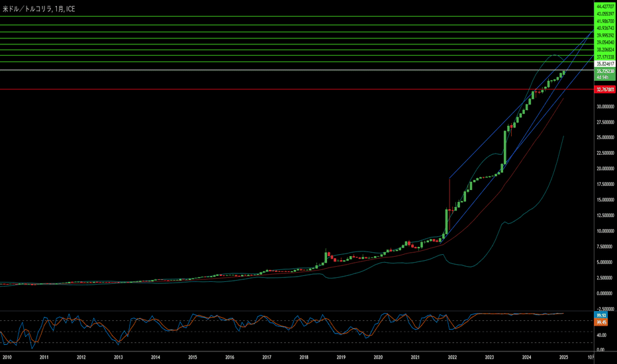Click the orange oscillator value label 99.45
The width and height of the screenshot is (617, 364).
pyautogui.click(x=601, y=322)
